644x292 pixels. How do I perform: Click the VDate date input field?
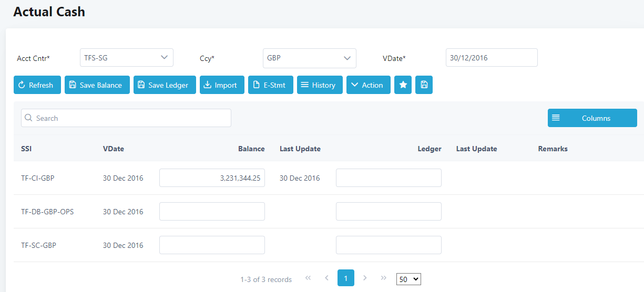491,58
